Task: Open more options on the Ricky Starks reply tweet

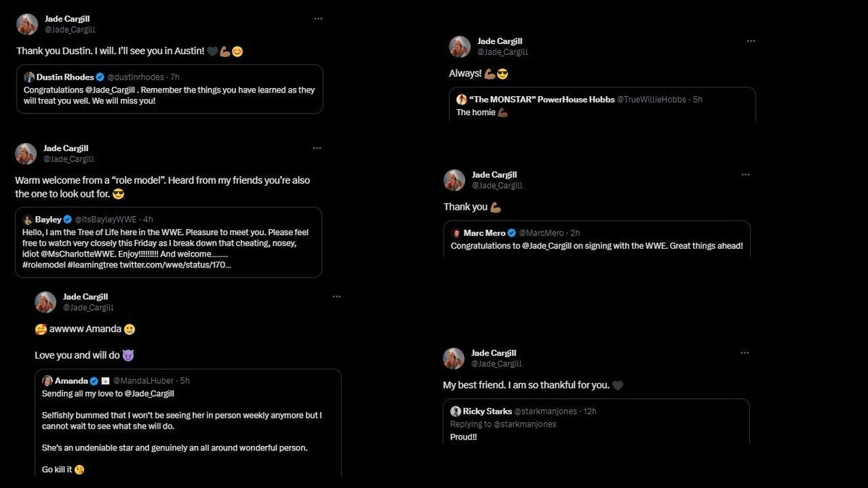Action: pos(745,352)
